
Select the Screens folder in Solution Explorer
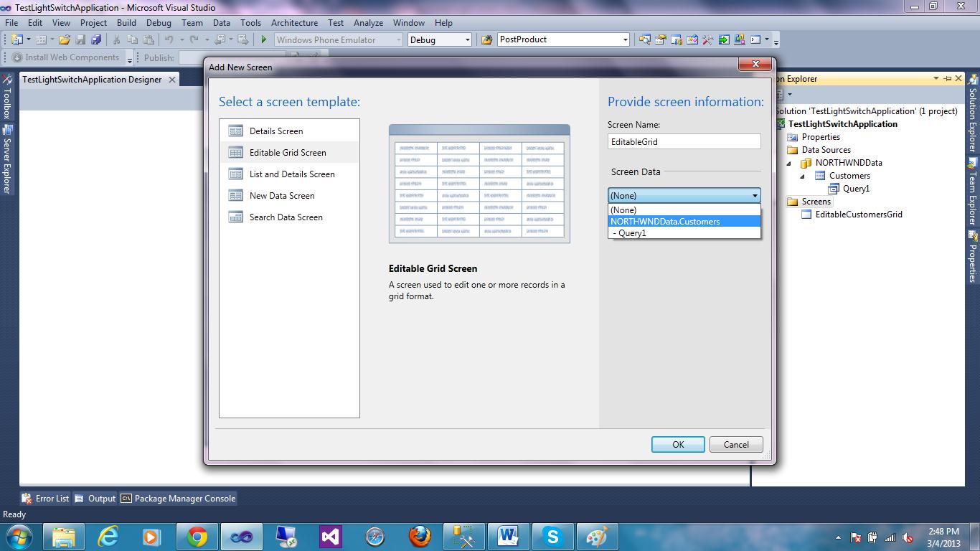pos(816,202)
